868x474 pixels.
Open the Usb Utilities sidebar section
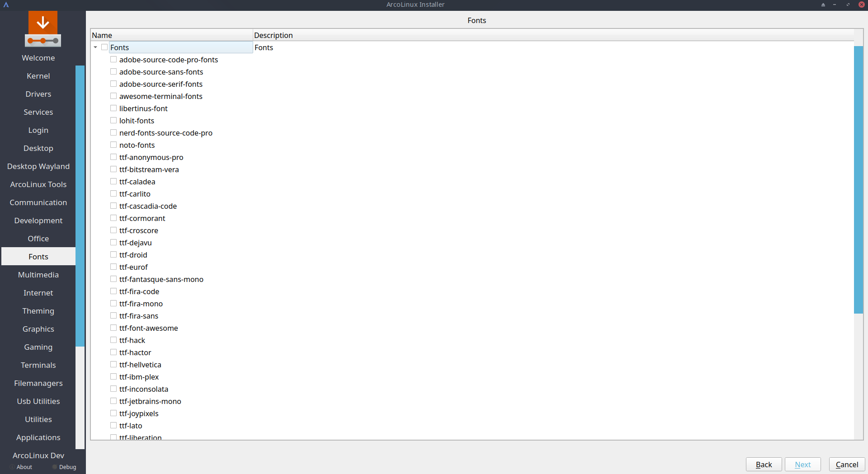pos(38,401)
